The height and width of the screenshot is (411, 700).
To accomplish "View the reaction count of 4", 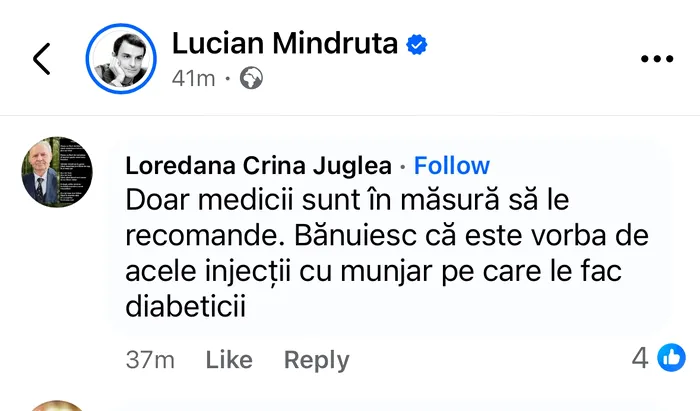I will pos(640,358).
